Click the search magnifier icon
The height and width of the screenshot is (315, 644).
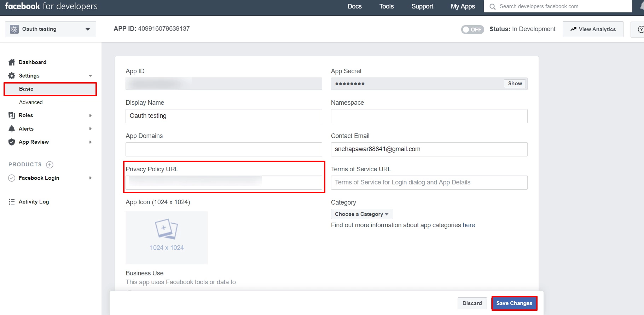click(x=492, y=6)
